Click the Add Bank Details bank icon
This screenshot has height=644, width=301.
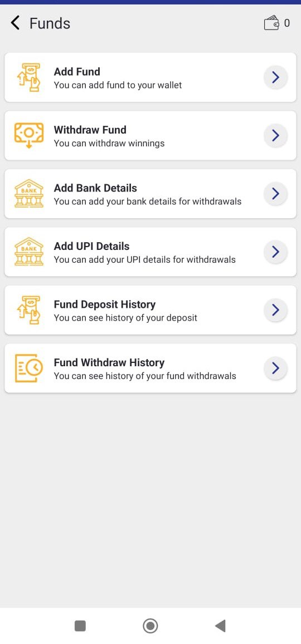pos(29,194)
